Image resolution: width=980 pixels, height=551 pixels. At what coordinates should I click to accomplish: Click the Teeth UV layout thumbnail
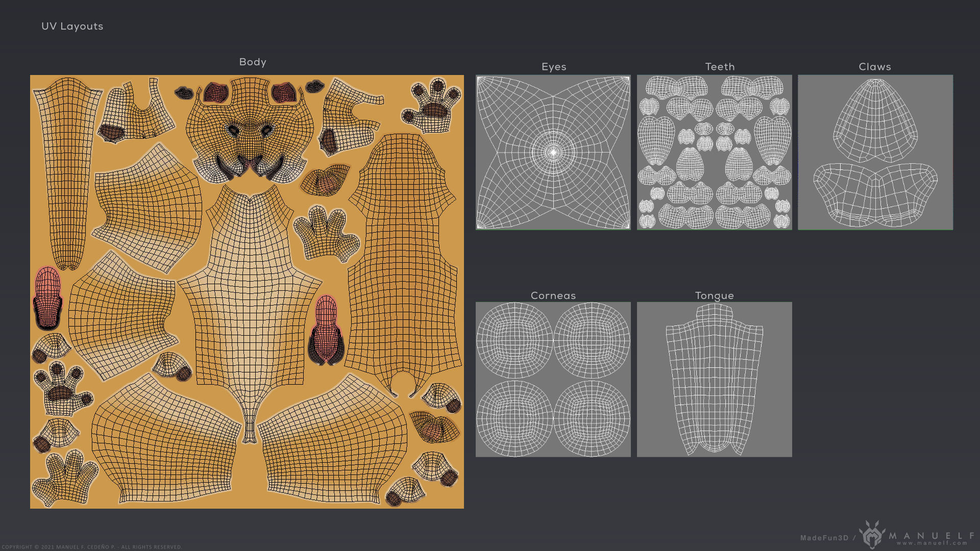[x=714, y=153]
